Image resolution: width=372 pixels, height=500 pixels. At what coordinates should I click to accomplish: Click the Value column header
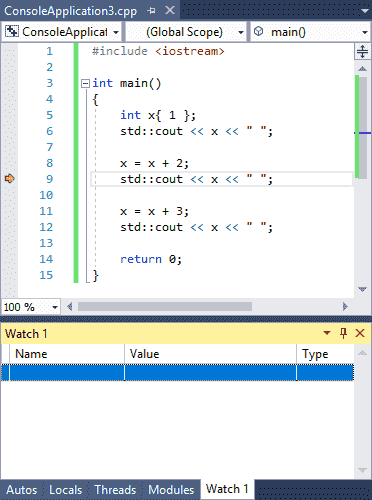(210, 354)
